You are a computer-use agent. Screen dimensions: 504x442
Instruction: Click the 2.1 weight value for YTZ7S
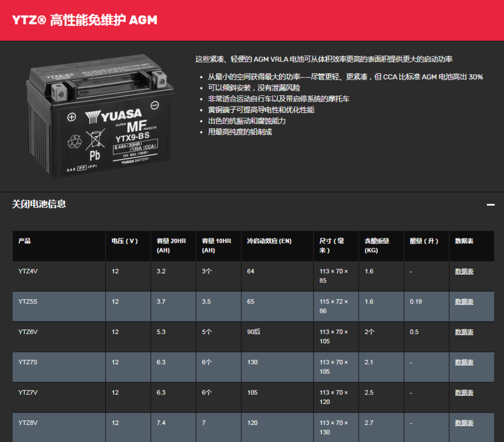[369, 362]
